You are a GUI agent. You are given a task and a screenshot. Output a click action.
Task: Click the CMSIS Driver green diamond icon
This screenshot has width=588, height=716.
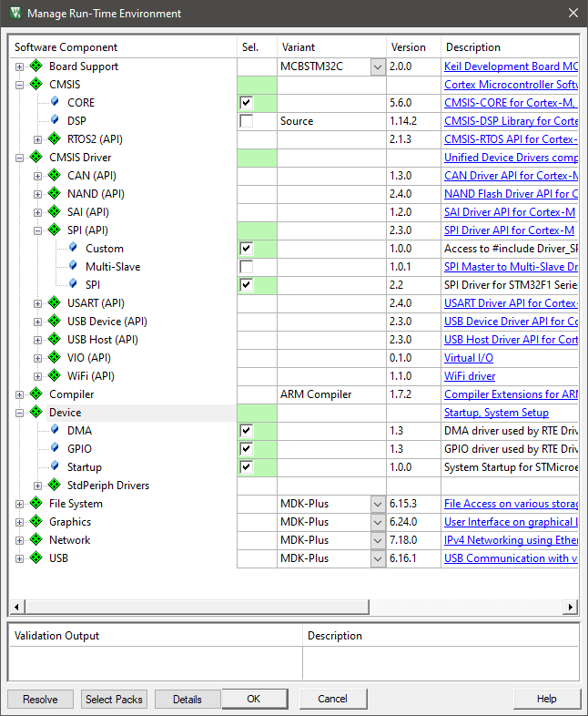36,157
